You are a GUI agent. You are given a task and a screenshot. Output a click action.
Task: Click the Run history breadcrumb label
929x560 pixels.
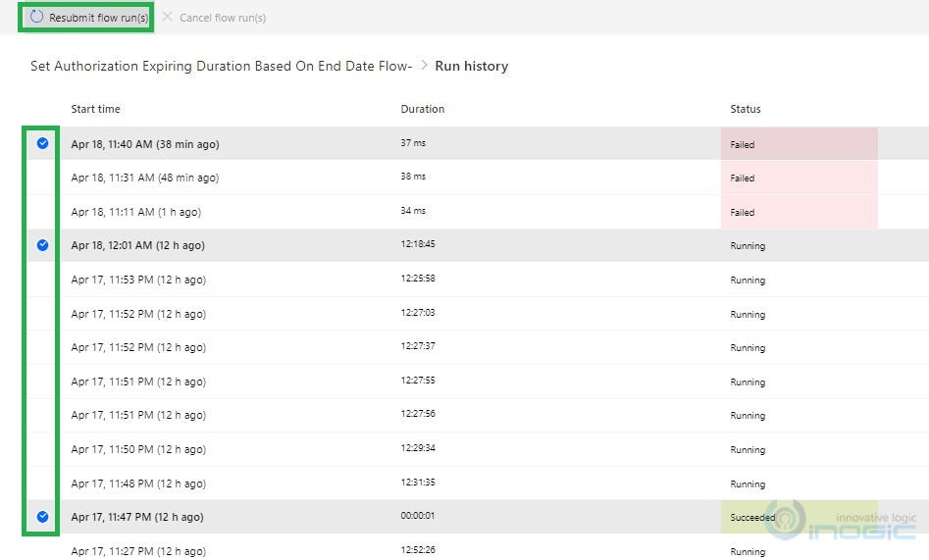point(472,66)
